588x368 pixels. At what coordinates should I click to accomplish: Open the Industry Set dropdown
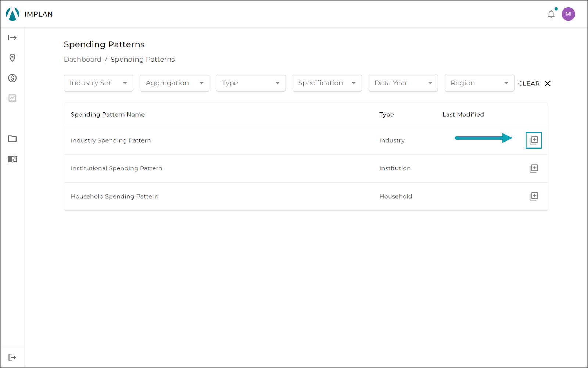(98, 83)
